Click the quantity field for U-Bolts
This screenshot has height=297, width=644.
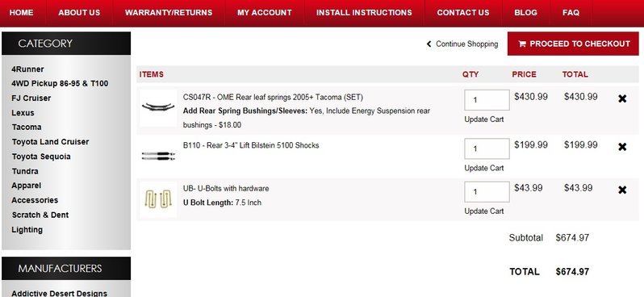pos(487,192)
